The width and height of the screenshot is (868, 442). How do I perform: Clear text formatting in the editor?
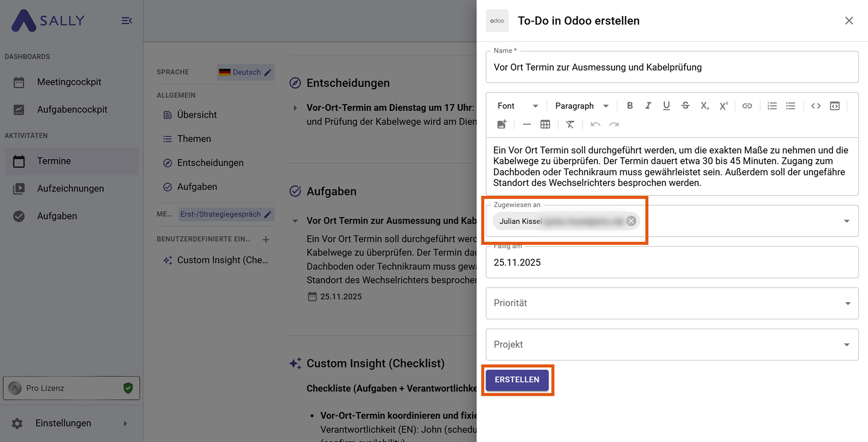[570, 125]
